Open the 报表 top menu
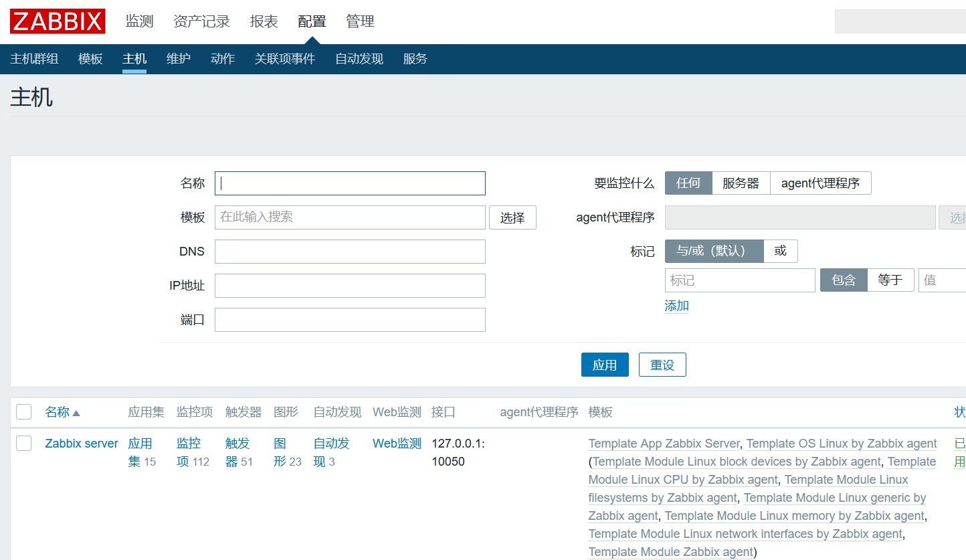Screen dimensions: 966x560 [x=264, y=21]
